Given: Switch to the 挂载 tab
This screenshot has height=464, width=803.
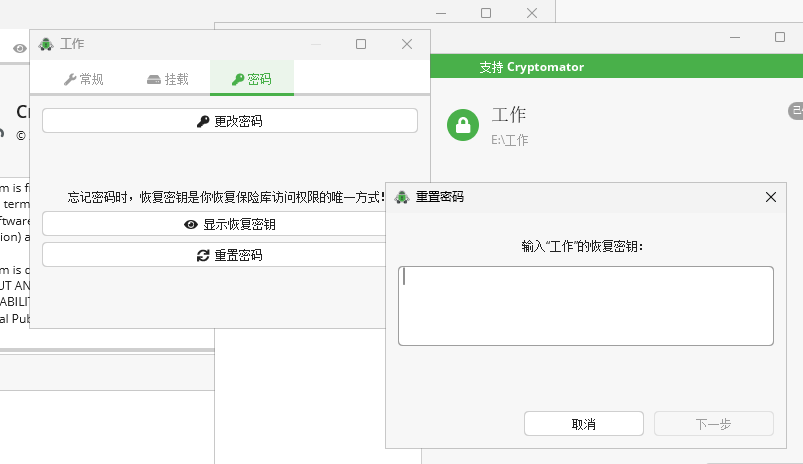Looking at the screenshot, I should pyautogui.click(x=168, y=79).
